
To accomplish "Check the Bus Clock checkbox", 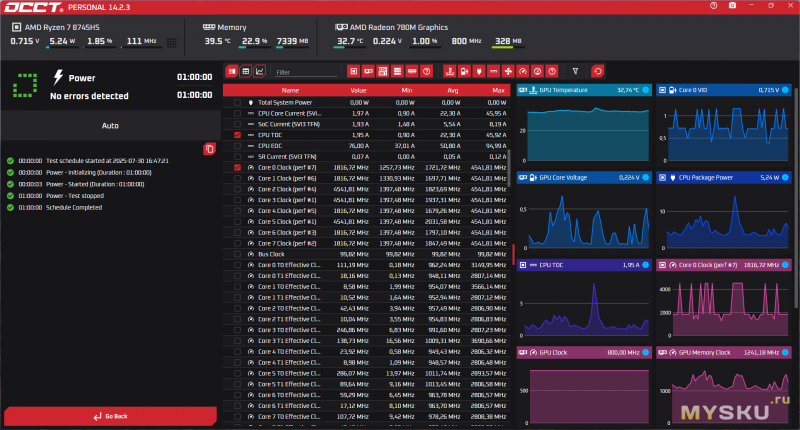I will [x=237, y=254].
